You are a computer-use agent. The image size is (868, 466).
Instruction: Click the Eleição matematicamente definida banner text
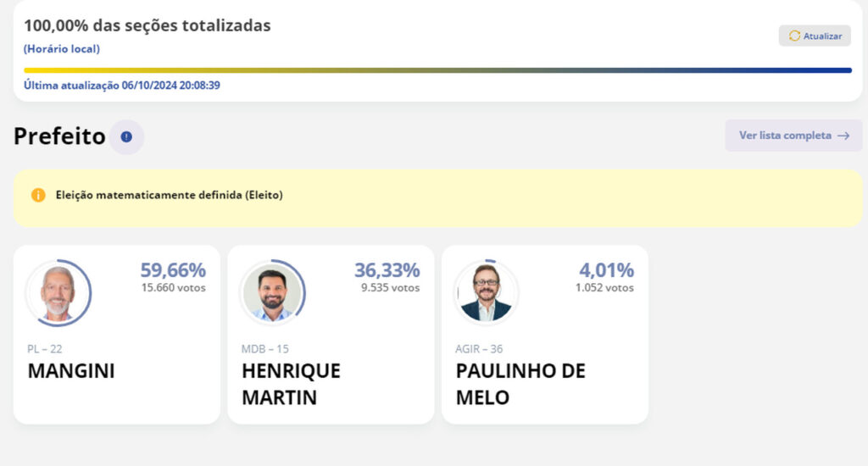(169, 195)
